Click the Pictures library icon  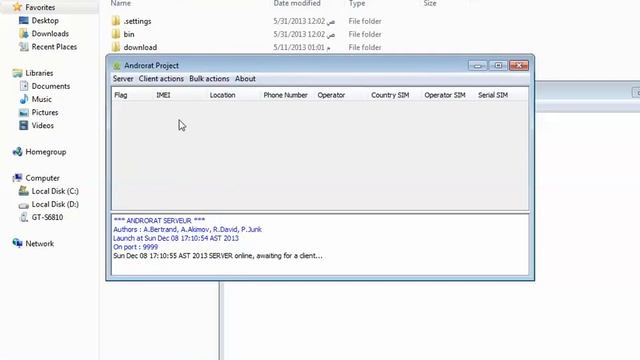tap(24, 112)
